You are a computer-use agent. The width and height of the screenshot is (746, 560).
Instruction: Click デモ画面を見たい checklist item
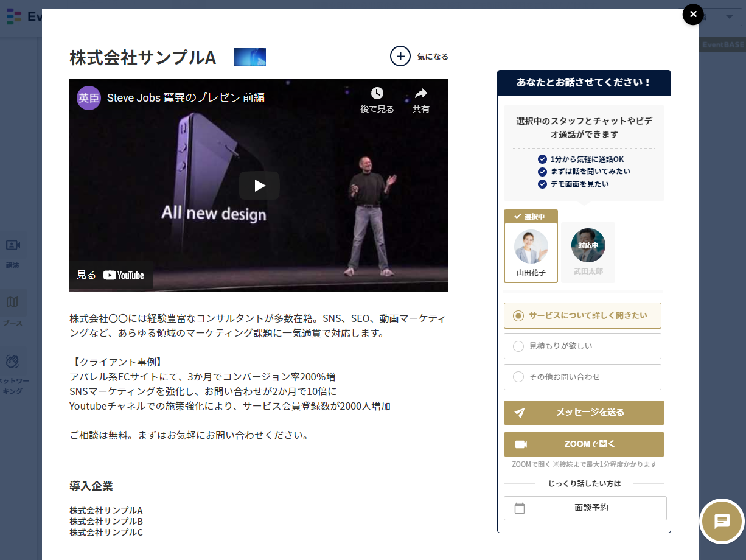[573, 184]
